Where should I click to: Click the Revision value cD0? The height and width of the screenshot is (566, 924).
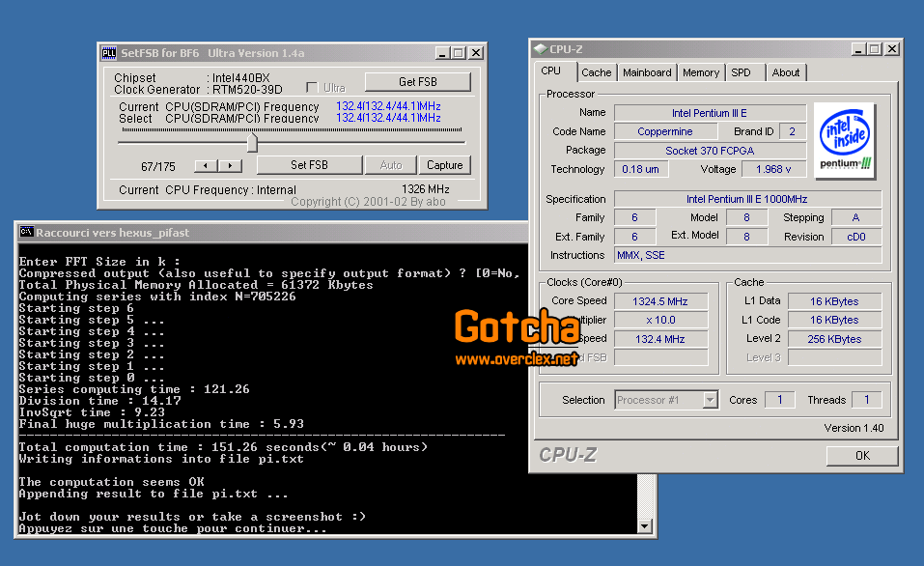(x=856, y=237)
